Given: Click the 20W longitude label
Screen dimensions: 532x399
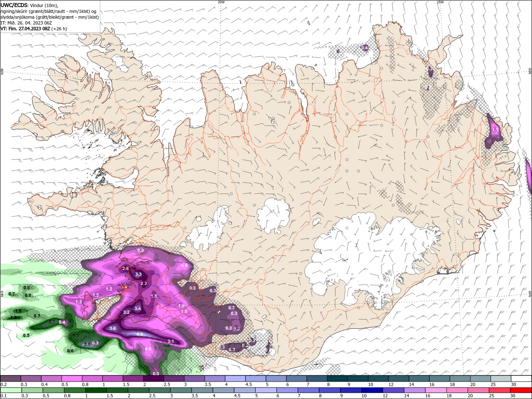Looking at the screenshot, I should pos(221,2).
